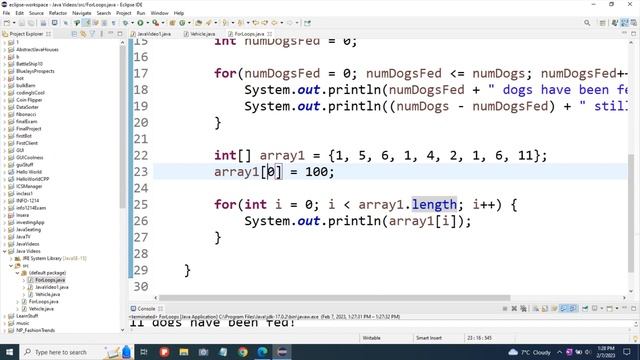Click the pin editor icon at toolbar end
The image size is (640, 360).
tap(307, 23)
